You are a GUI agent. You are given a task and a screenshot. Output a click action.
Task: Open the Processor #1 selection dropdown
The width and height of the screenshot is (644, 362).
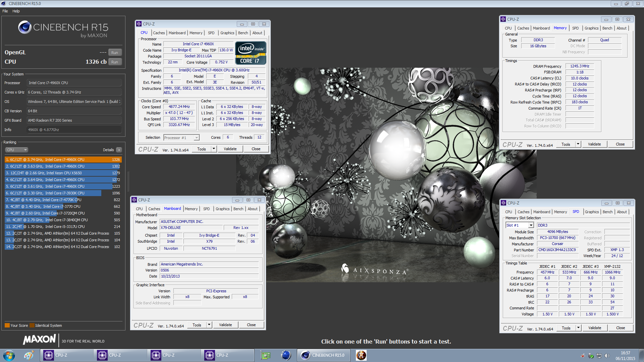click(181, 138)
